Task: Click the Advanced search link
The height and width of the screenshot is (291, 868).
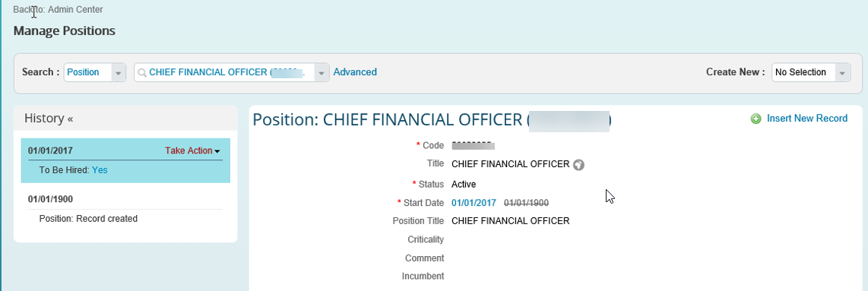Action: (355, 72)
